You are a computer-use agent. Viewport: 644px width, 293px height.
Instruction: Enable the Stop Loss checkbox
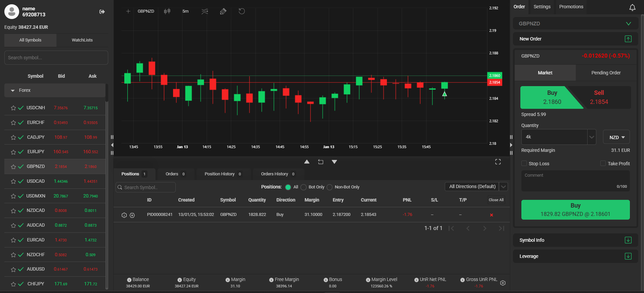point(524,163)
